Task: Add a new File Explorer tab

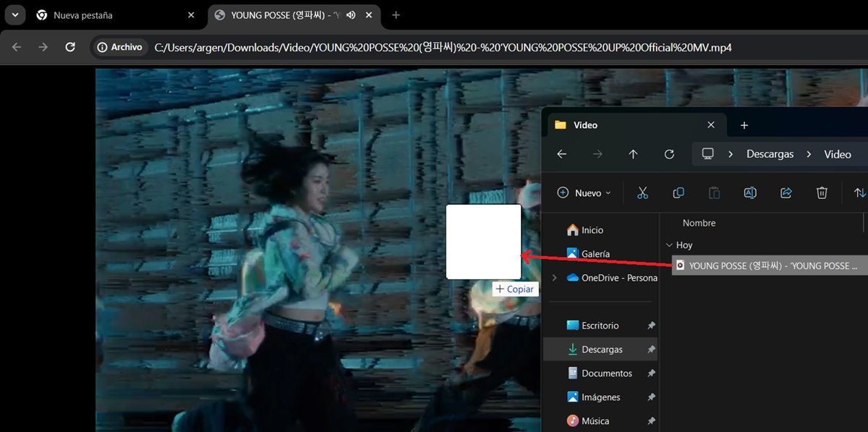Action: [x=744, y=125]
